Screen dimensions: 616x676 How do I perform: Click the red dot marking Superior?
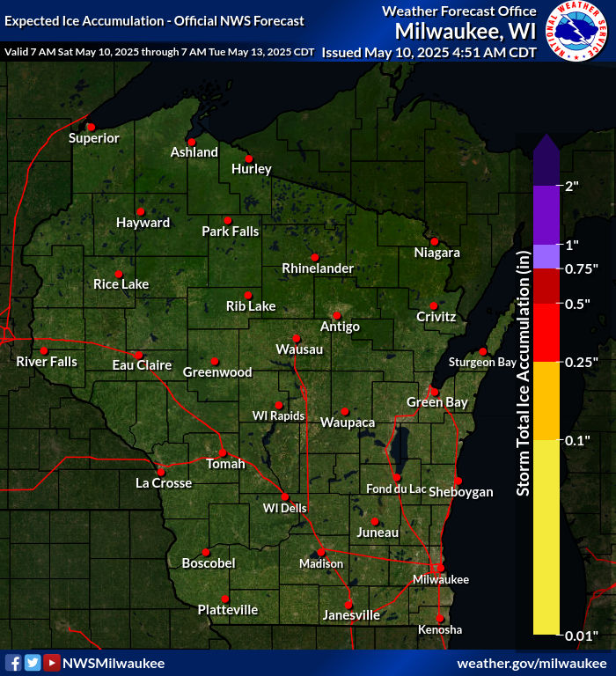(x=91, y=127)
